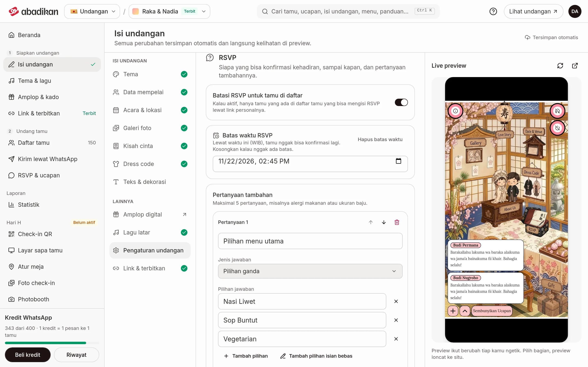Expand the Undangan workspace dropdown
Image resolution: width=588 pixels, height=367 pixels.
(x=92, y=11)
